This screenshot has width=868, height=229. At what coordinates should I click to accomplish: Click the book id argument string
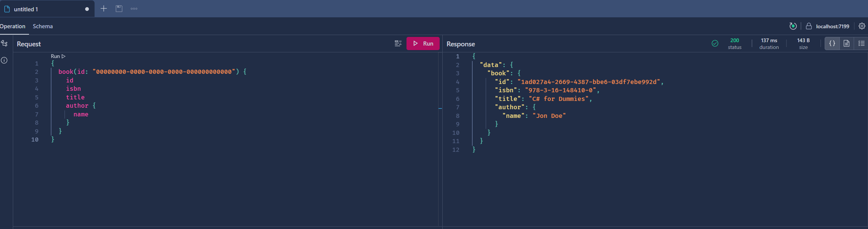click(164, 72)
